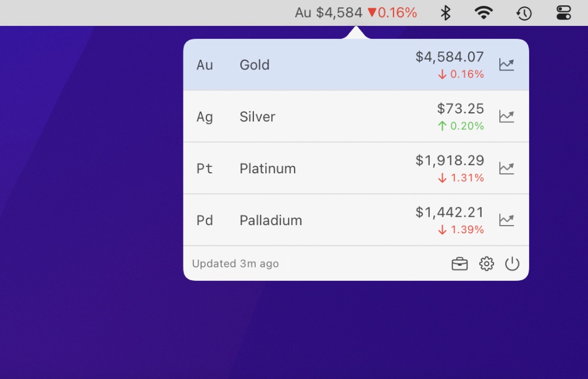Click the Gold price value $4,584.07
This screenshot has height=379, width=588.
[x=450, y=56]
